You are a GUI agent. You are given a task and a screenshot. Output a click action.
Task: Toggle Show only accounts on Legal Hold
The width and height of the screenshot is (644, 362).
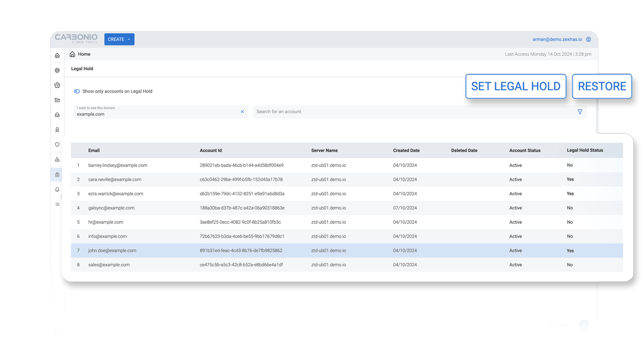77,91
